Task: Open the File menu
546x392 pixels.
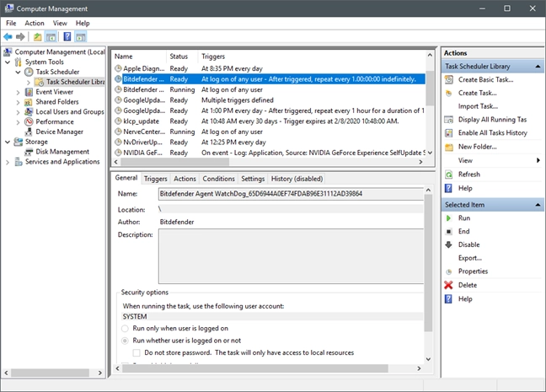Action: pyautogui.click(x=11, y=24)
